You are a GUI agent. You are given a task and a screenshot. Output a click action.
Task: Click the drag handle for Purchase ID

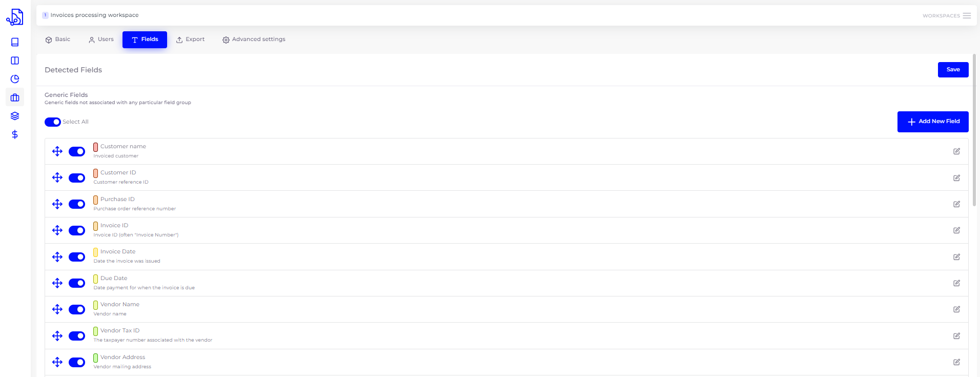click(57, 204)
